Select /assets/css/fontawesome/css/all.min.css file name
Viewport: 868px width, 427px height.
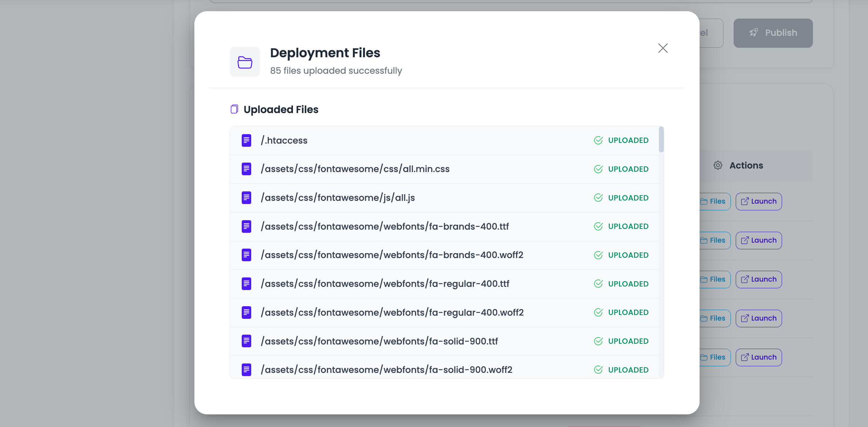click(355, 169)
